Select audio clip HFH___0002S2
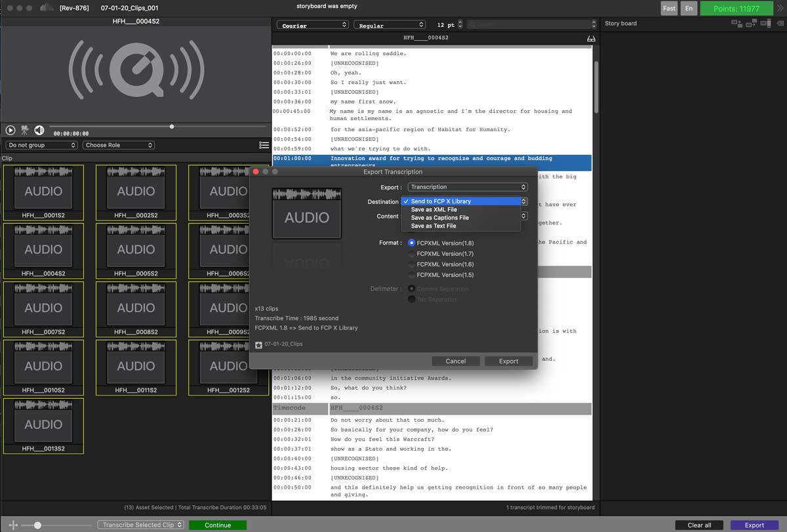 pos(136,192)
